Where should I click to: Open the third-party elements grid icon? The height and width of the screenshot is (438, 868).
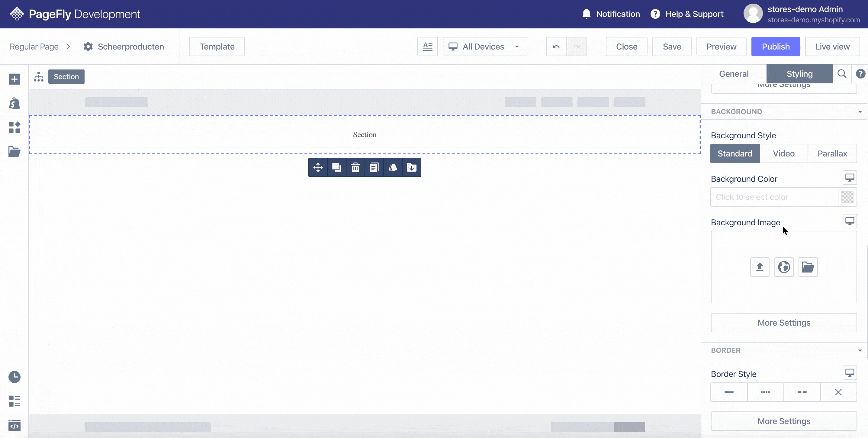14,127
